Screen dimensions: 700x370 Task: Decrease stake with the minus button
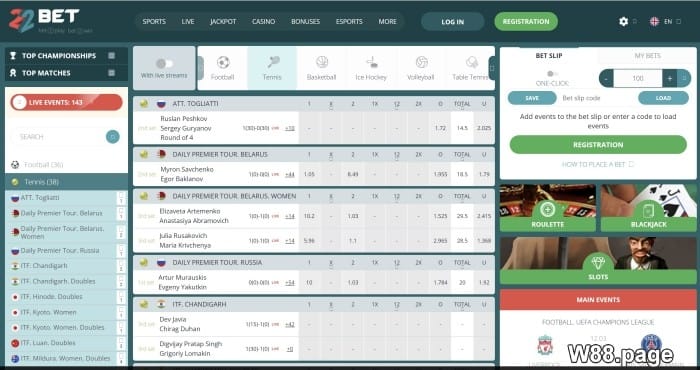tap(606, 79)
